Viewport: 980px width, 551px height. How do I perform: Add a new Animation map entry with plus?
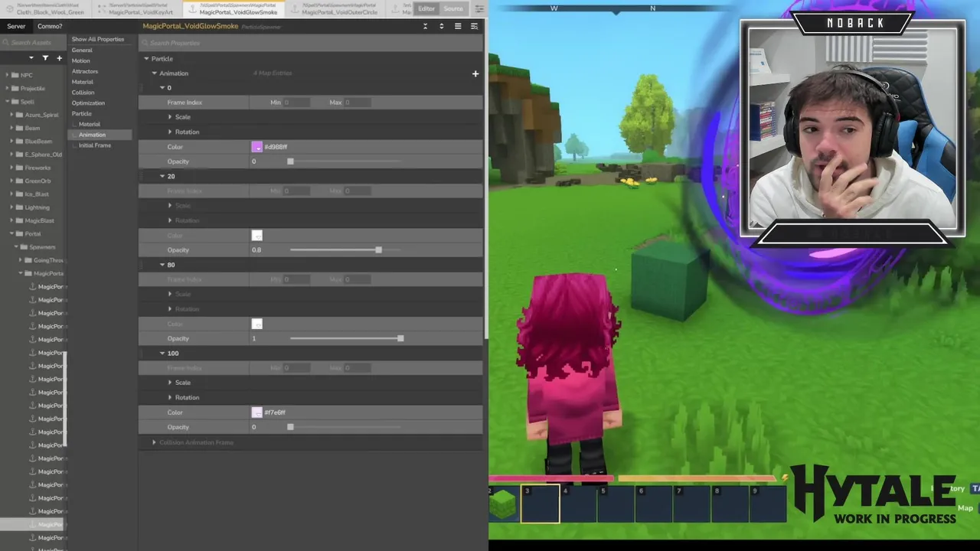tap(475, 73)
